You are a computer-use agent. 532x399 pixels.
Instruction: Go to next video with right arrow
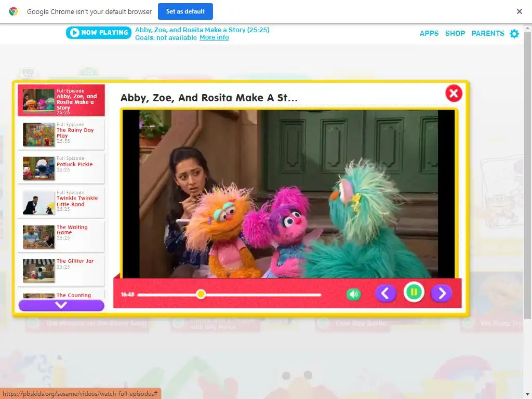click(441, 293)
